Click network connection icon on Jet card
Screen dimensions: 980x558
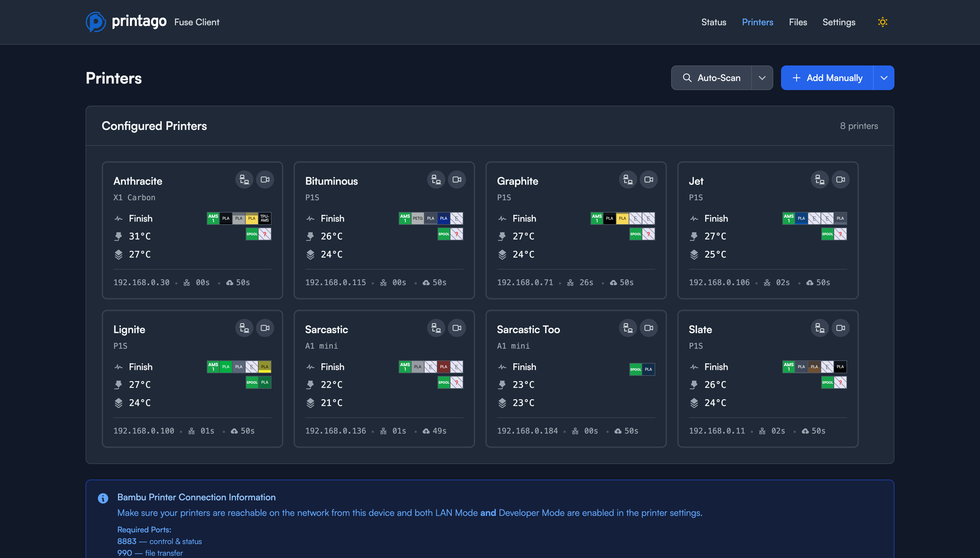click(819, 180)
